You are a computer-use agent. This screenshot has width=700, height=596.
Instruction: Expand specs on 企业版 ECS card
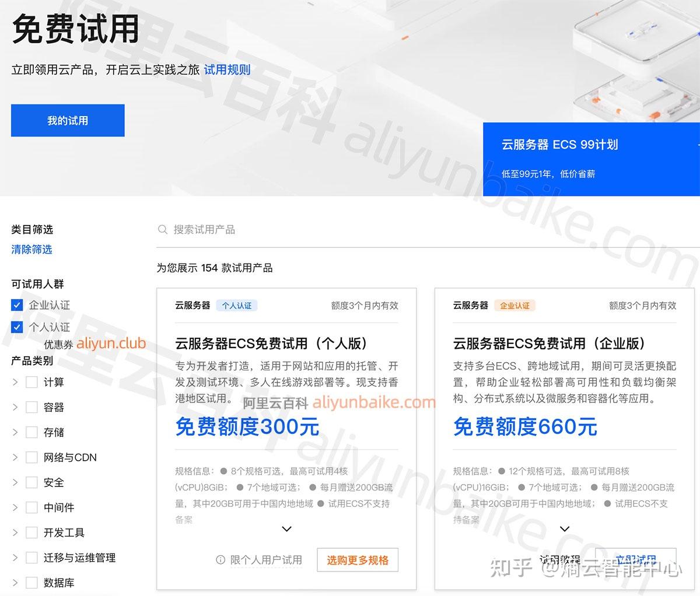point(565,529)
